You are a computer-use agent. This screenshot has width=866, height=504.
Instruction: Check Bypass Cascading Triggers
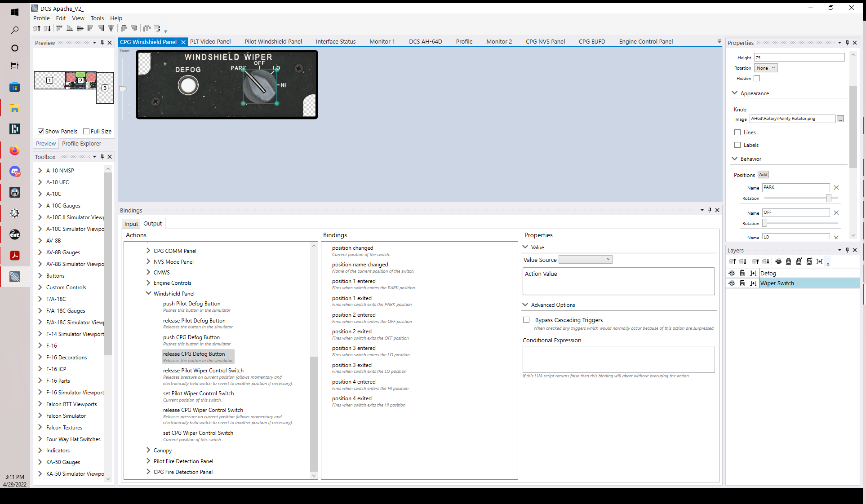pyautogui.click(x=526, y=320)
